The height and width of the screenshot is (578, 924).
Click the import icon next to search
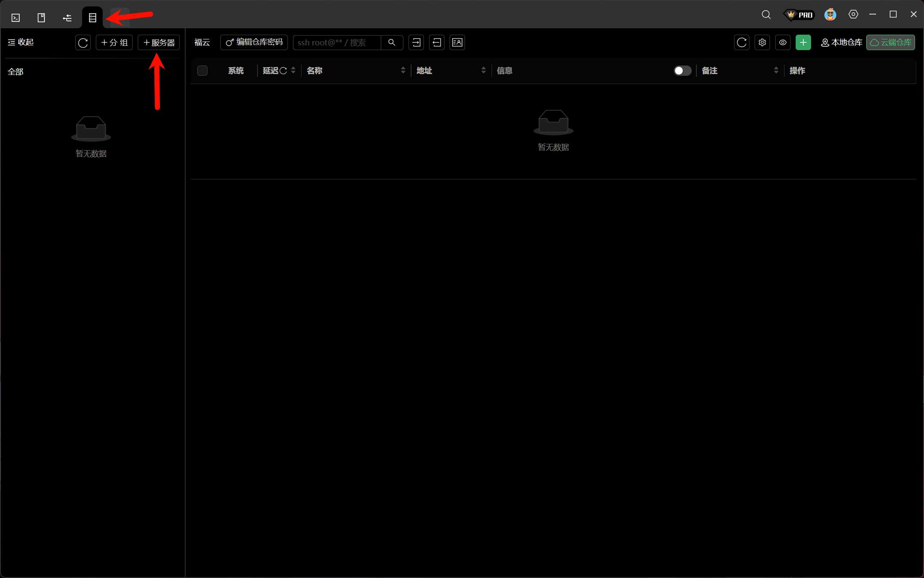pos(416,42)
